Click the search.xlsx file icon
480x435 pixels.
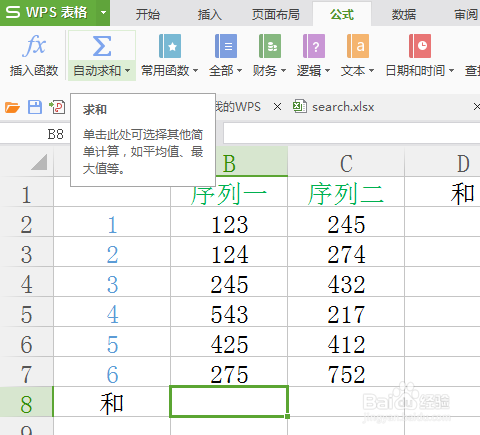[300, 107]
